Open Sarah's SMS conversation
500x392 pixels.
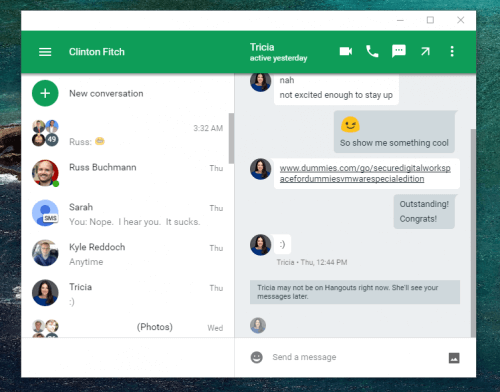click(x=128, y=213)
